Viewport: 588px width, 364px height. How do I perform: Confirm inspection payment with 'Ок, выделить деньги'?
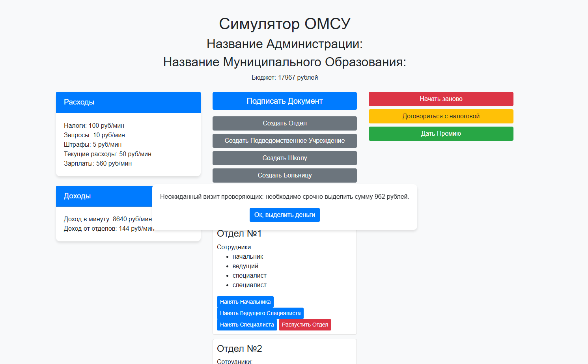tap(284, 215)
